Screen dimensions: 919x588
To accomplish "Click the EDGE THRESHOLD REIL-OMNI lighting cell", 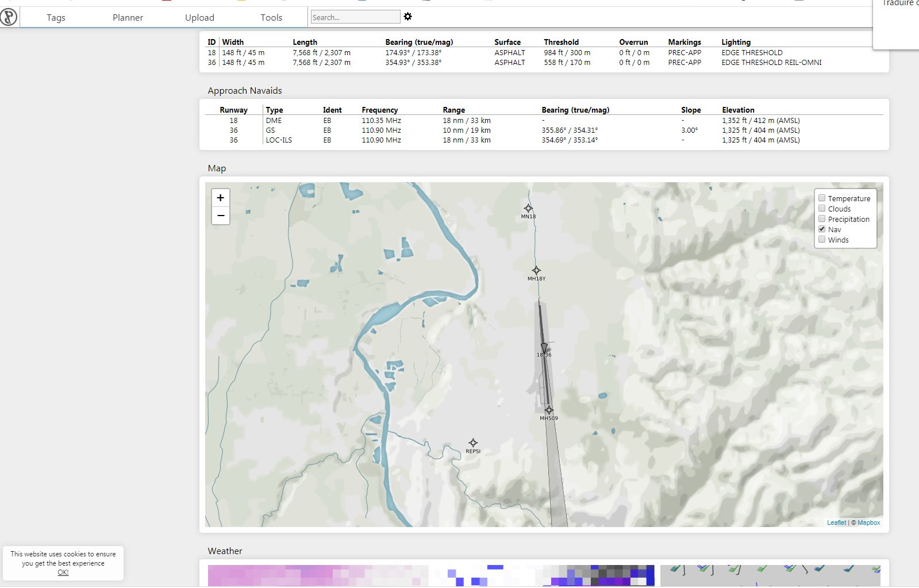I will [771, 63].
